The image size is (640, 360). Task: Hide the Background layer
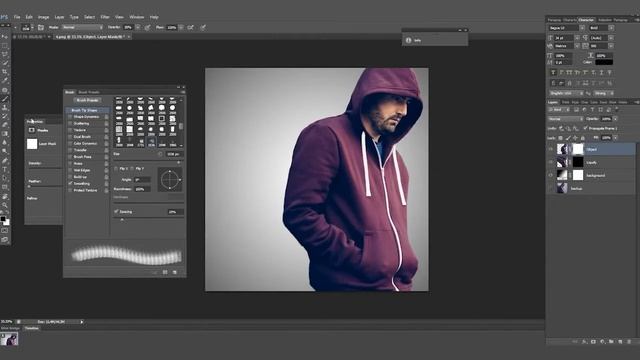551,176
